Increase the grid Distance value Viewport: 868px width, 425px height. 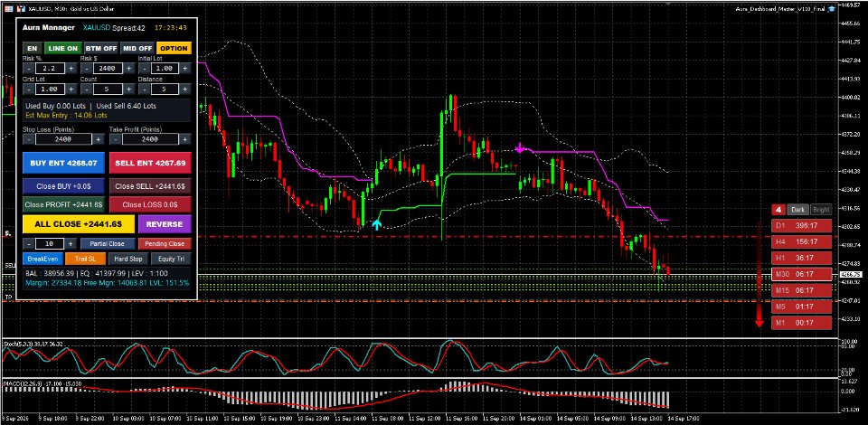click(185, 90)
